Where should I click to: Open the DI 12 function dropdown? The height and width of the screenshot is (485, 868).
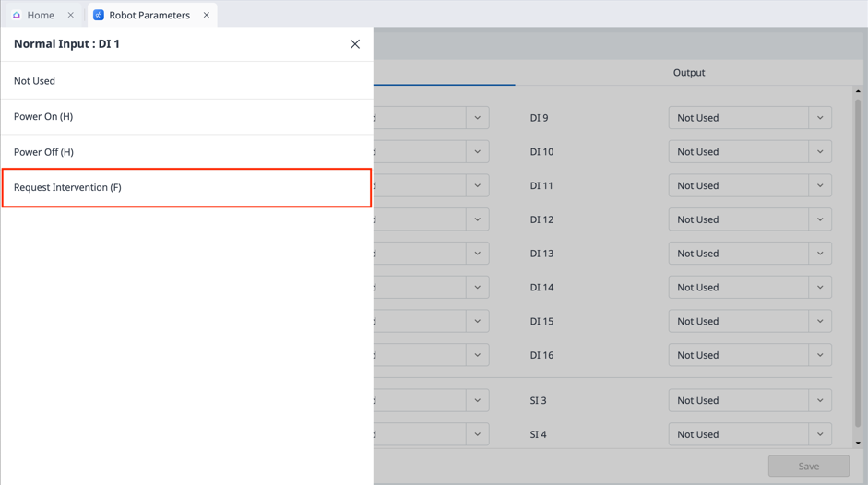tap(749, 219)
